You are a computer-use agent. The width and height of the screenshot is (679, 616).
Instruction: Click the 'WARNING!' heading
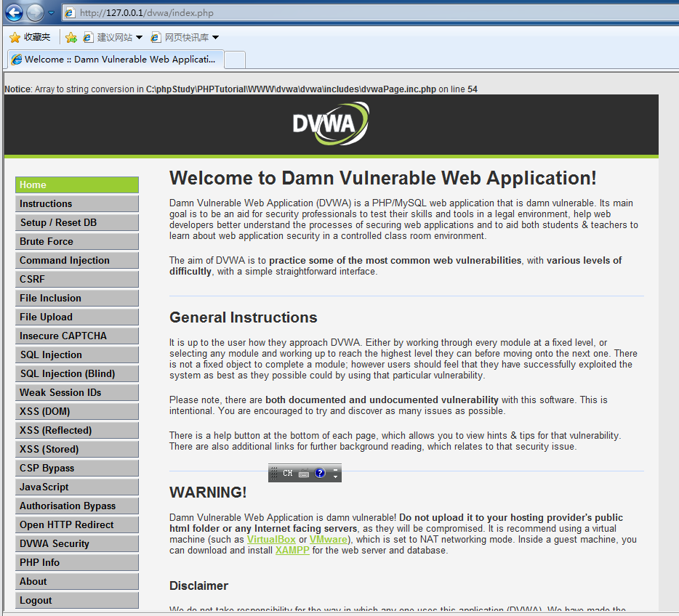tap(208, 493)
